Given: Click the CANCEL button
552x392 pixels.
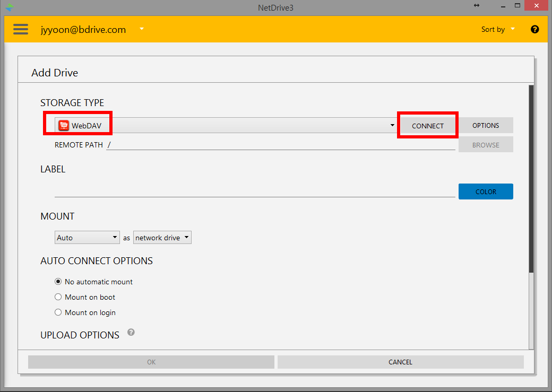Looking at the screenshot, I should pyautogui.click(x=401, y=362).
